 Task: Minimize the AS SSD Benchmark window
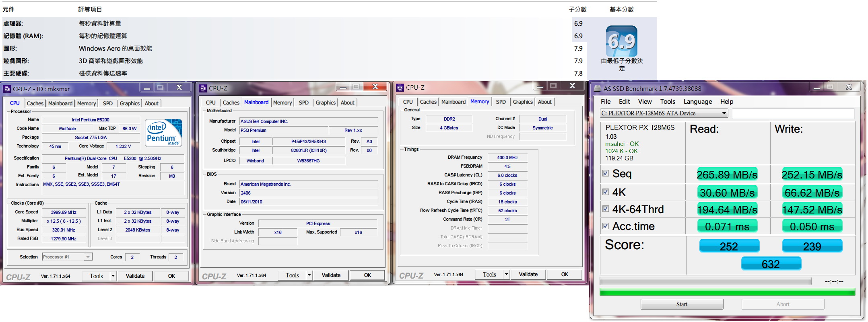(x=816, y=87)
